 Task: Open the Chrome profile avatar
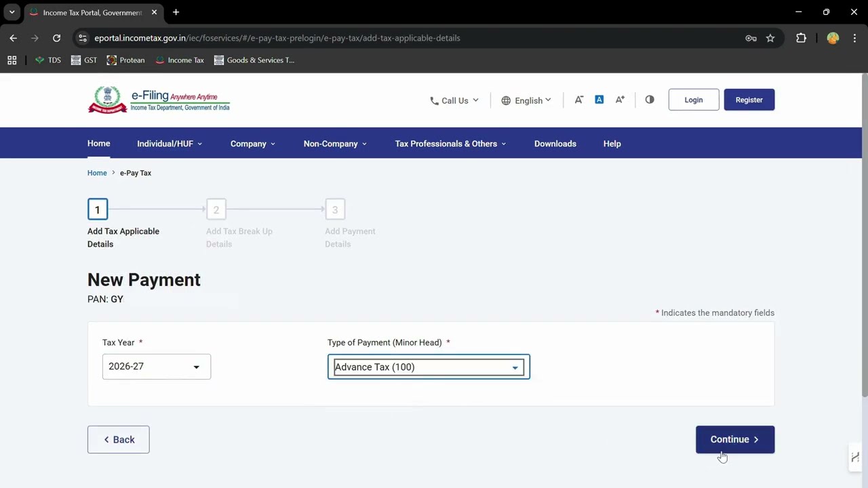point(833,38)
